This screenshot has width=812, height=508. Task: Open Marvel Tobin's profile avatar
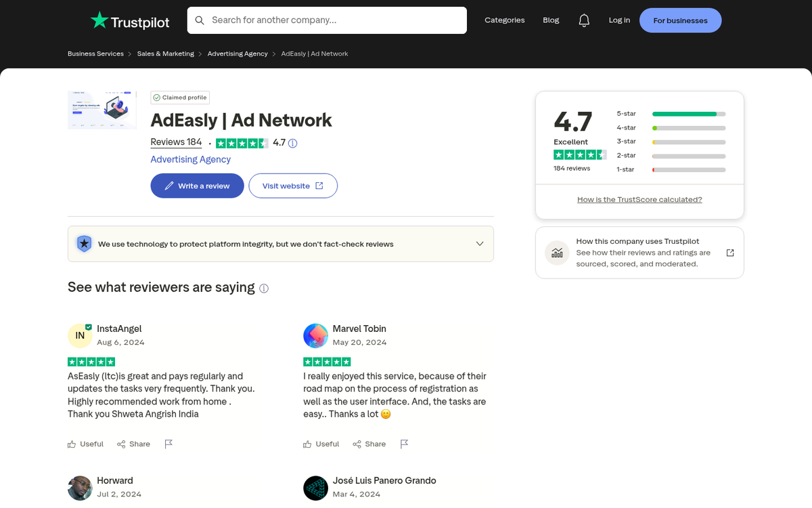tap(315, 335)
